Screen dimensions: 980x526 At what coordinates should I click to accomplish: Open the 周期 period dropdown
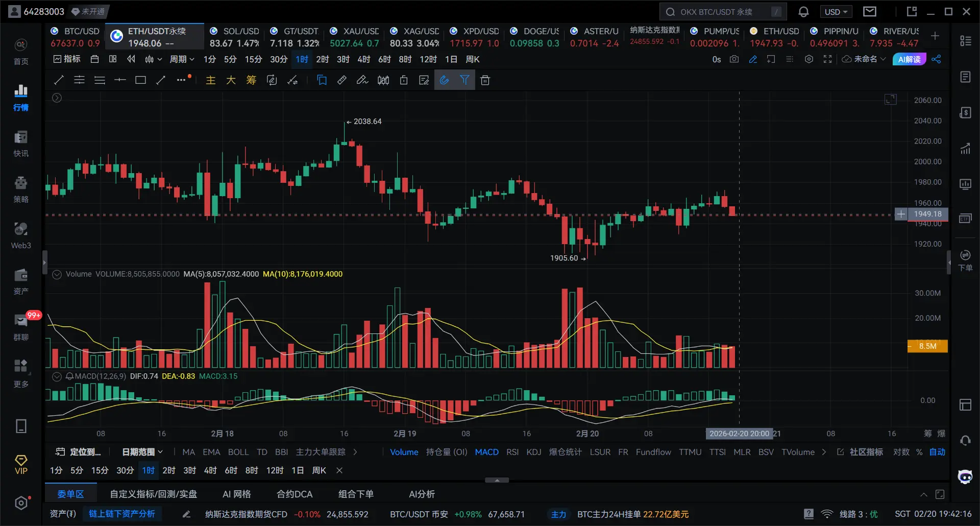coord(182,59)
